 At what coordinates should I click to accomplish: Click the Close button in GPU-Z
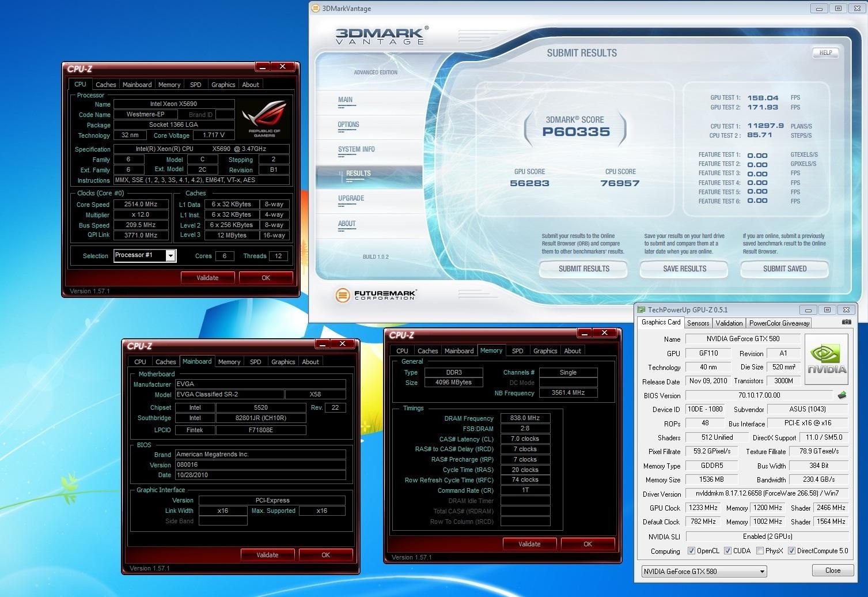tap(832, 570)
